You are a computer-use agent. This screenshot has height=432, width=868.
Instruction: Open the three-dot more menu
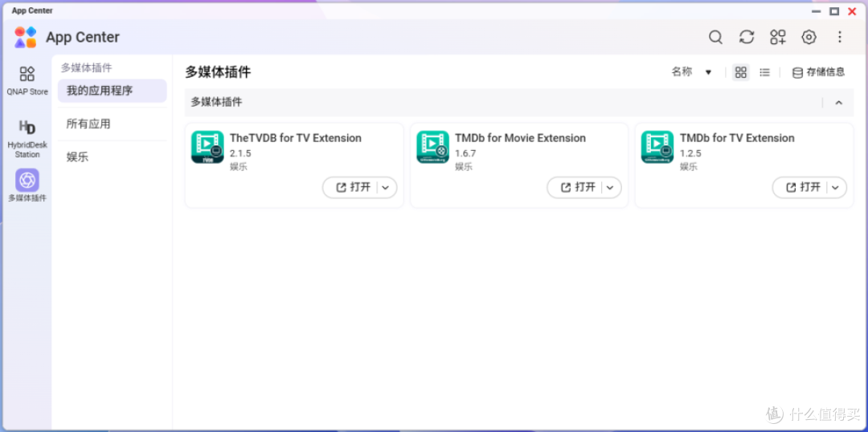(840, 37)
